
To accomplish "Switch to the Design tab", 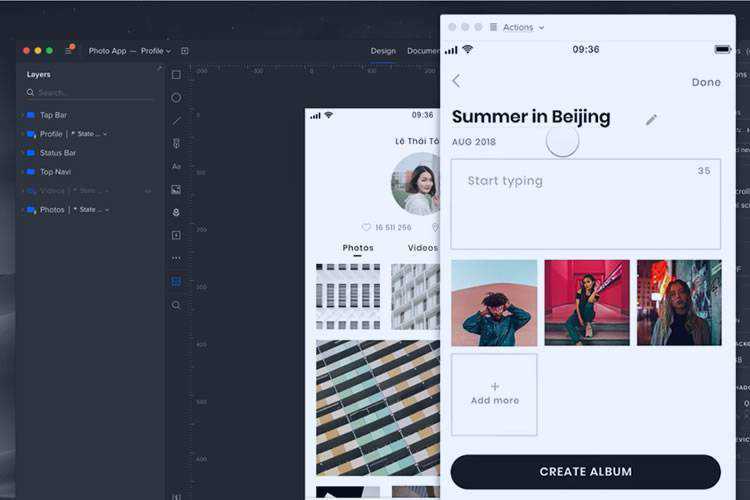I will [x=383, y=51].
